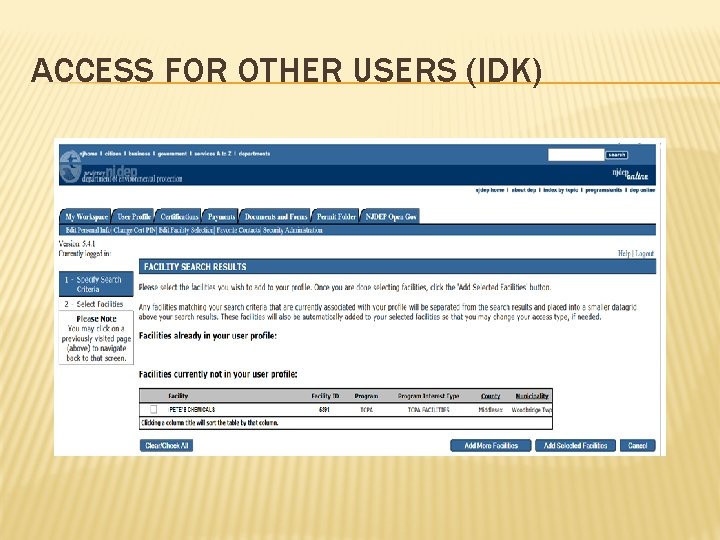Select Favorite Contacts submenu item
720x540 pixels.
[238, 230]
